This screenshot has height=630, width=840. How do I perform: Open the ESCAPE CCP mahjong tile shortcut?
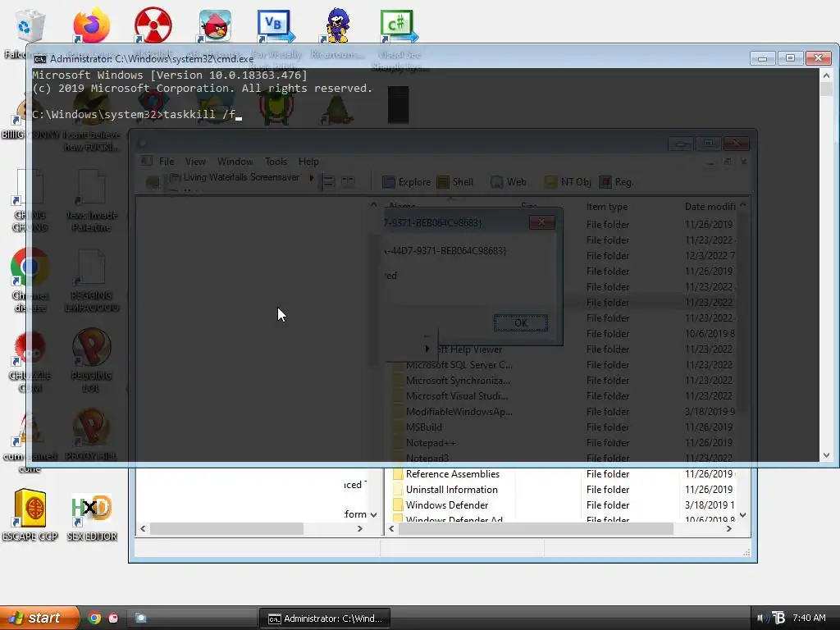[x=30, y=508]
